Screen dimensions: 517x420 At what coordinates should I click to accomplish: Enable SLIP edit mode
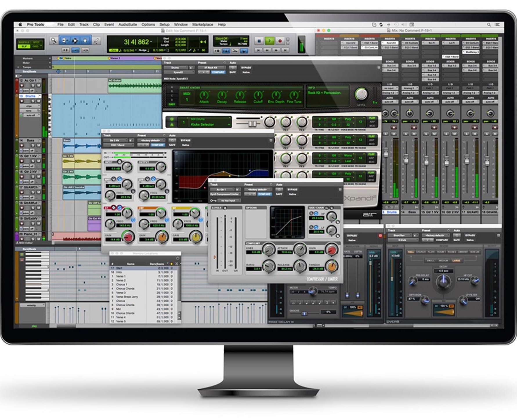pos(24,46)
